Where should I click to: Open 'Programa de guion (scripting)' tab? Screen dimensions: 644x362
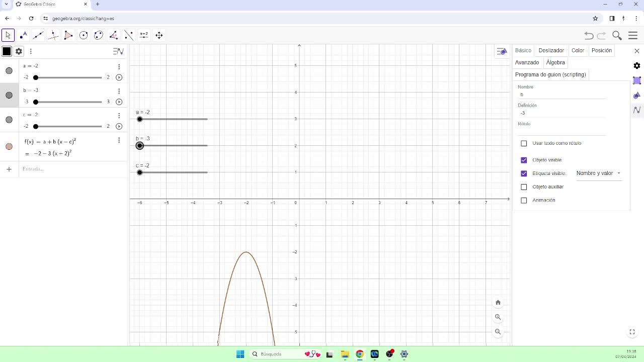click(550, 74)
